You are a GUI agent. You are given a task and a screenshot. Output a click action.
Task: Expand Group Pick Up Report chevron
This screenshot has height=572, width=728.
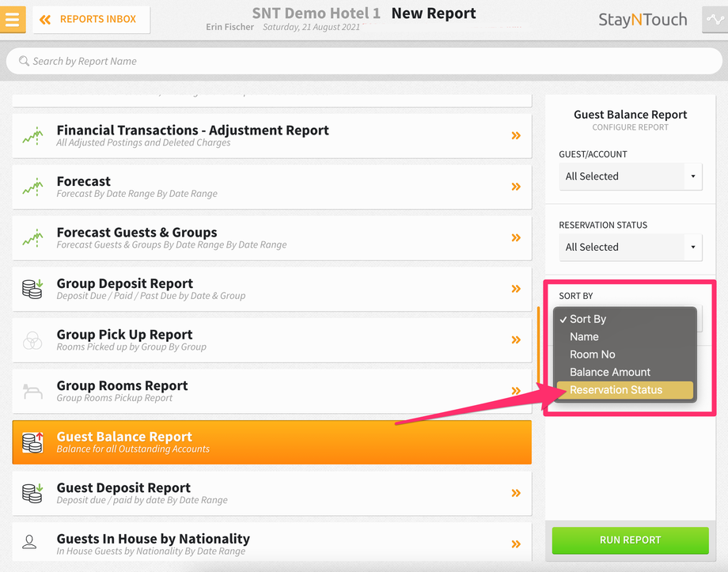516,340
